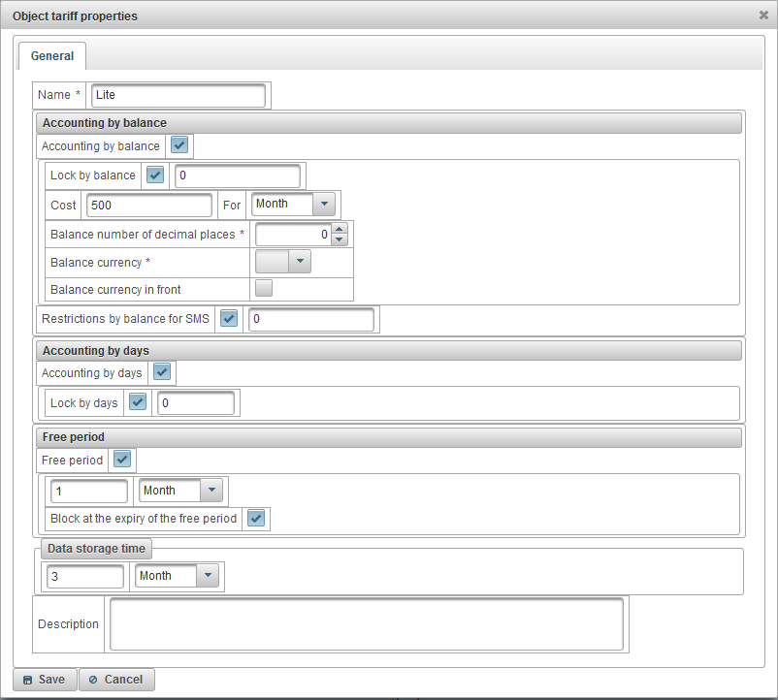
Task: Uncheck the Lock by days checkbox
Action: [138, 402]
